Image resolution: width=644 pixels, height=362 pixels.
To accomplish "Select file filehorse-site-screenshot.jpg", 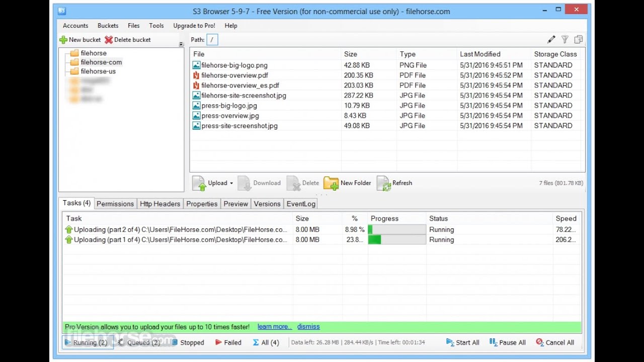I will tap(244, 96).
